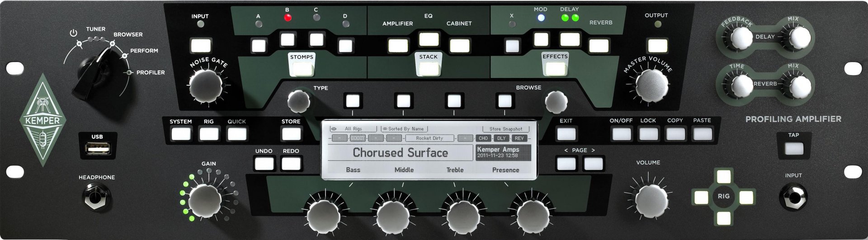
Task: Adjust the Master Volume knob
Action: 651,86
